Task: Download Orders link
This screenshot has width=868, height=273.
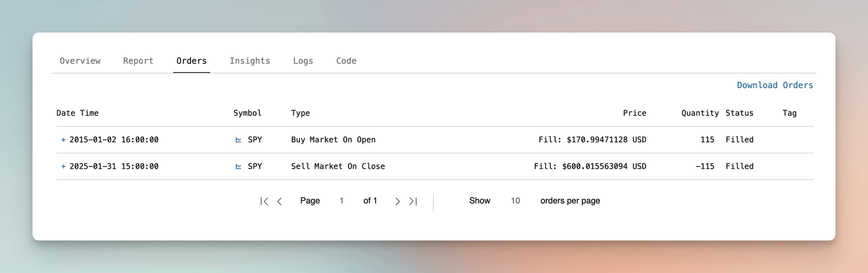Action: (775, 85)
